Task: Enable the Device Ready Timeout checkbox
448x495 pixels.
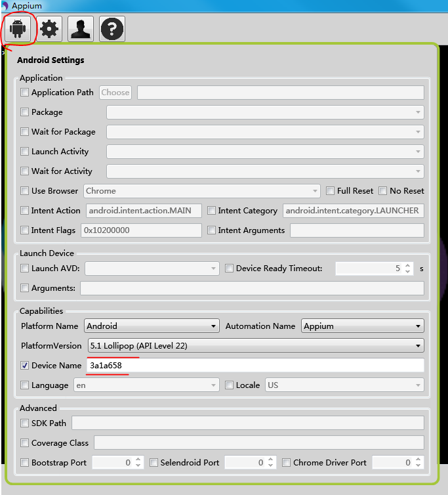Action: (x=229, y=269)
